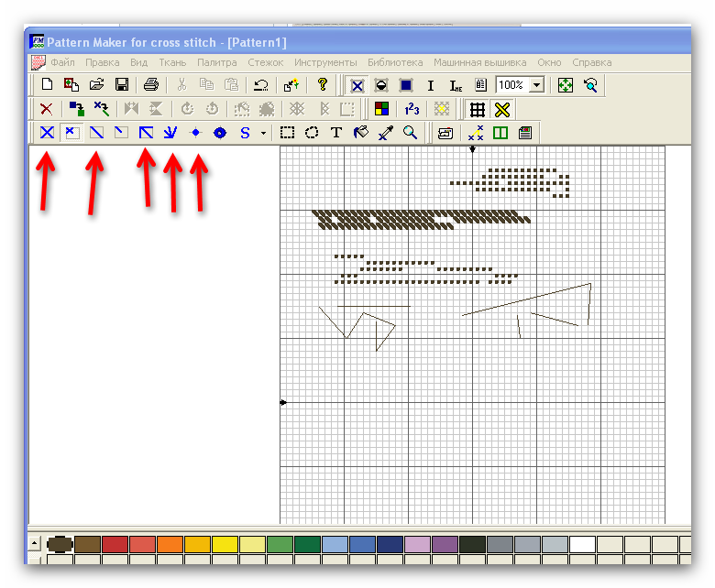Select the bead tool
The image size is (715, 588).
click(220, 133)
